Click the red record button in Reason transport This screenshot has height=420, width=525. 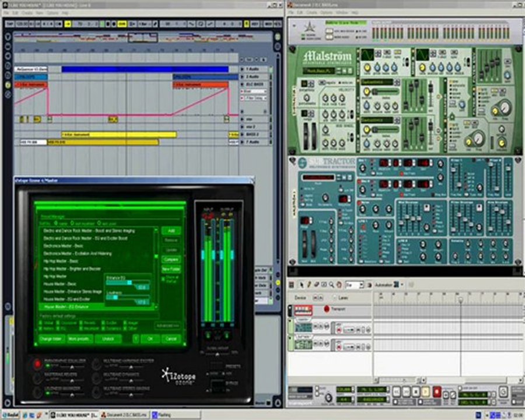(436, 391)
